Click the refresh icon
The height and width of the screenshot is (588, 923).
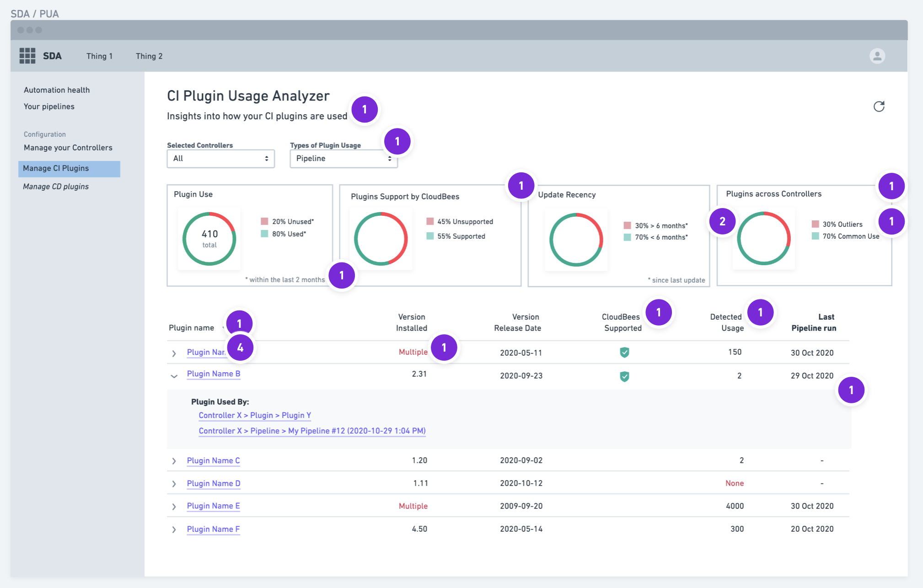(879, 107)
